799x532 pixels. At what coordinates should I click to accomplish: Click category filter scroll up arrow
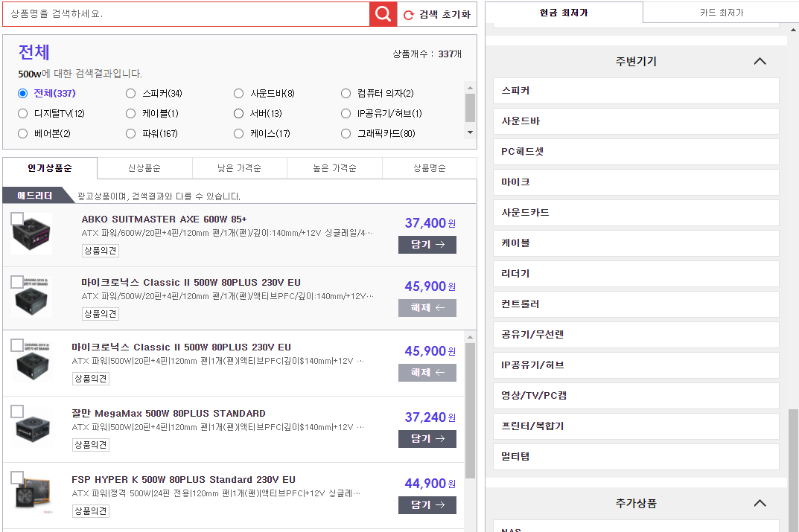point(470,88)
